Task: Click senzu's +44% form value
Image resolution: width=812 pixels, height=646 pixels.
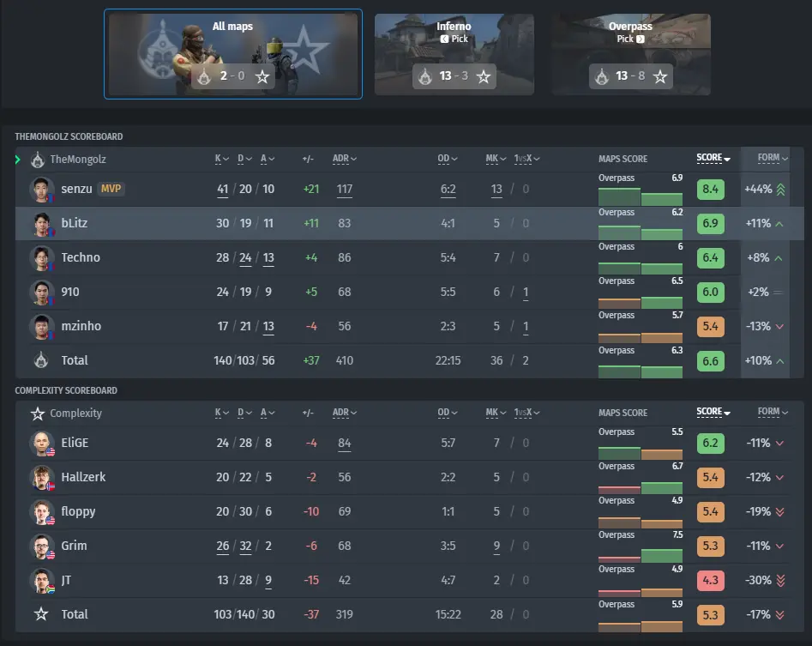Action: point(758,189)
